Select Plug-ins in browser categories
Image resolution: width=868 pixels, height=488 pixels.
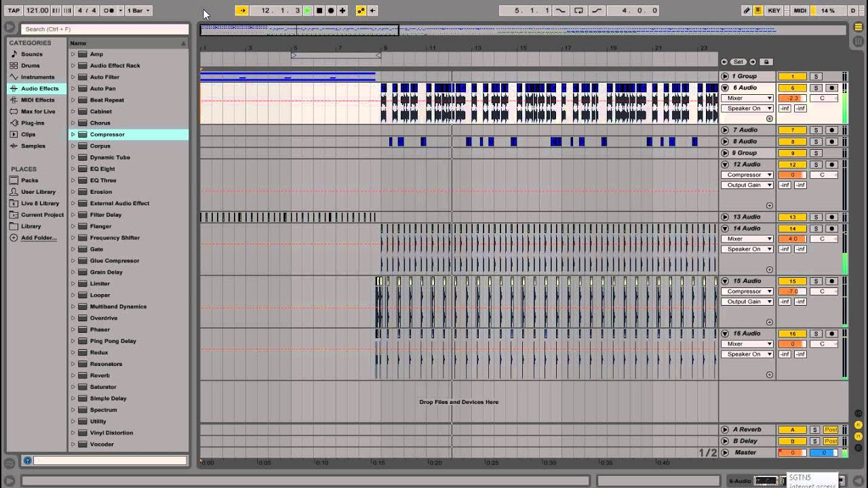pyautogui.click(x=32, y=123)
